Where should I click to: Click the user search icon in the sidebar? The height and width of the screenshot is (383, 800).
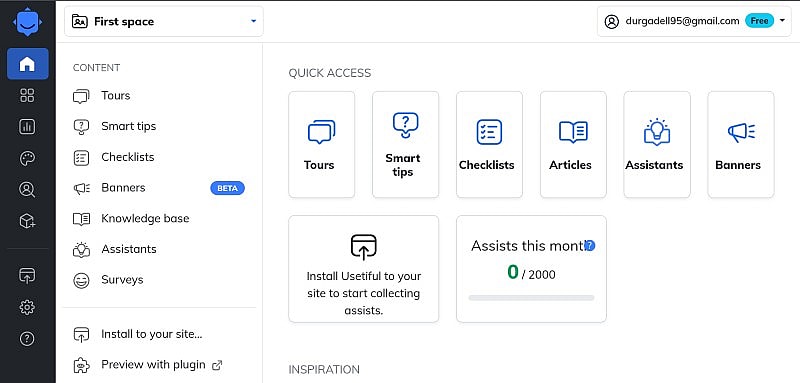click(x=27, y=190)
